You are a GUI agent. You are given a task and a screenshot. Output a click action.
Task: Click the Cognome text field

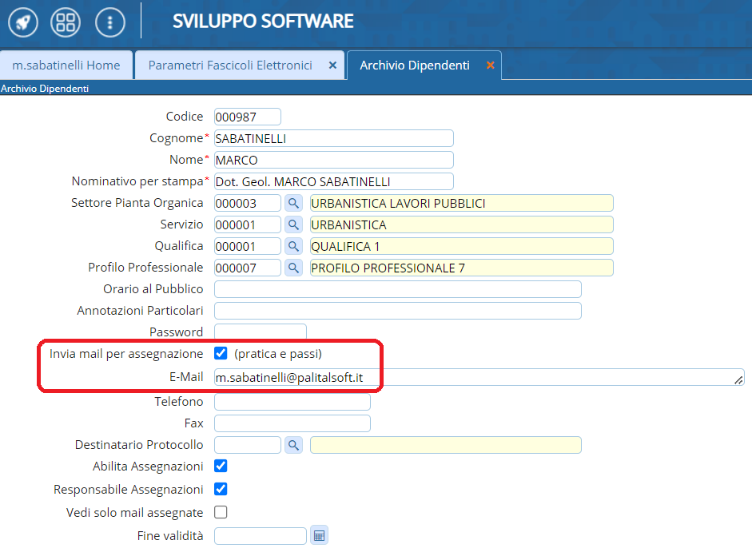[333, 138]
